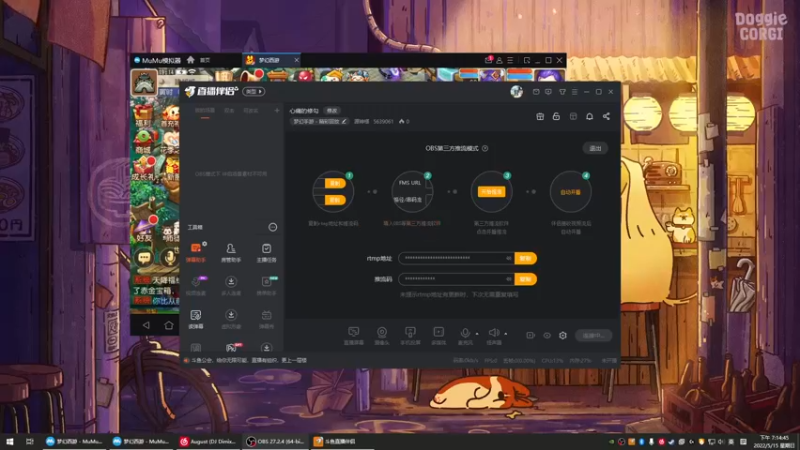Select the 梦幻西游 tab in MuMu
Screen dimensions: 800x450
[269, 60]
